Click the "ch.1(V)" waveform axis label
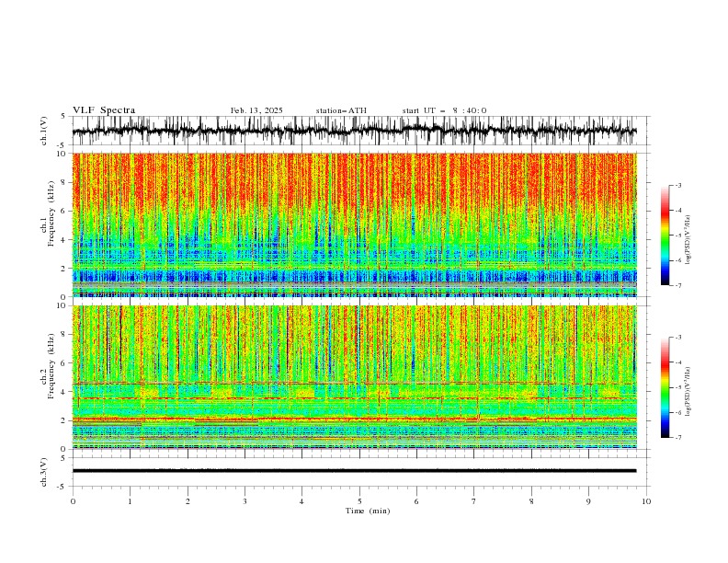The width and height of the screenshot is (728, 563). 44,131
